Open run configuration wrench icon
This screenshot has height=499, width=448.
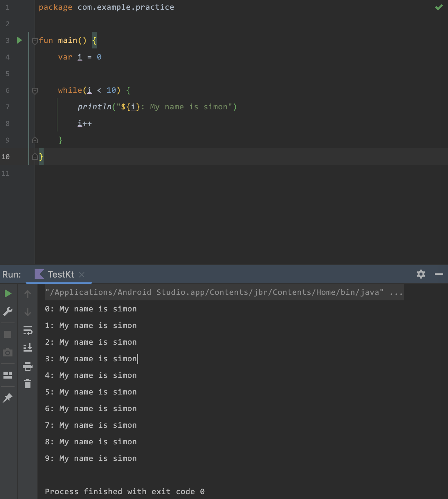coord(8,311)
